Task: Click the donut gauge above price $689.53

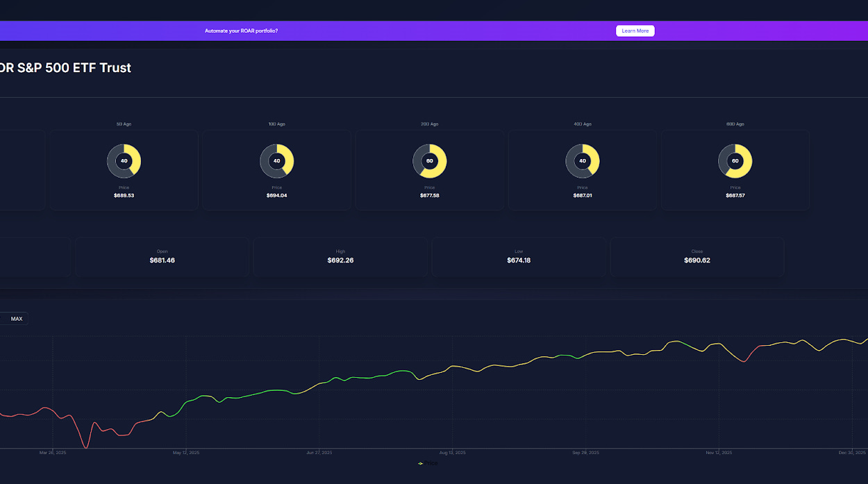Action: (x=124, y=160)
